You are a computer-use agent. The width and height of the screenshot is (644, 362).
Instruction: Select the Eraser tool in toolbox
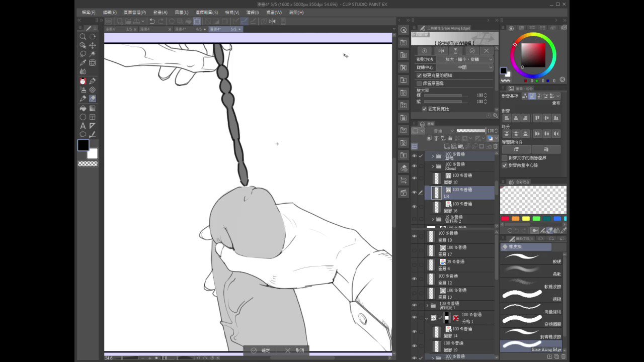pos(93,99)
